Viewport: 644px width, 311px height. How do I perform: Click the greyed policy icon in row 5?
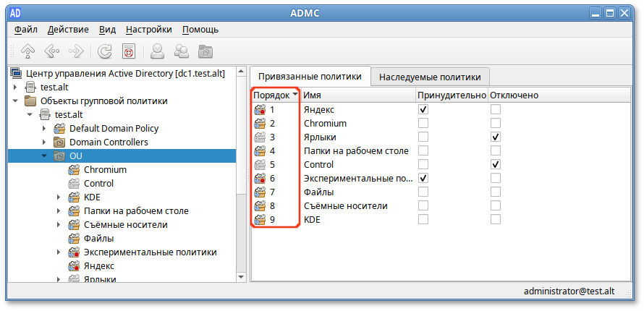(x=260, y=164)
